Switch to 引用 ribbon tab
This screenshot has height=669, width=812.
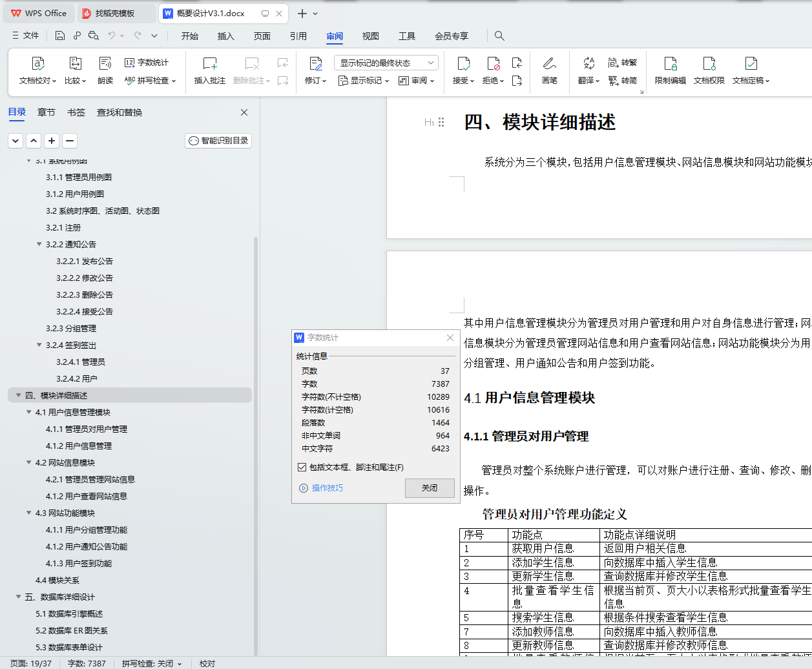(298, 36)
